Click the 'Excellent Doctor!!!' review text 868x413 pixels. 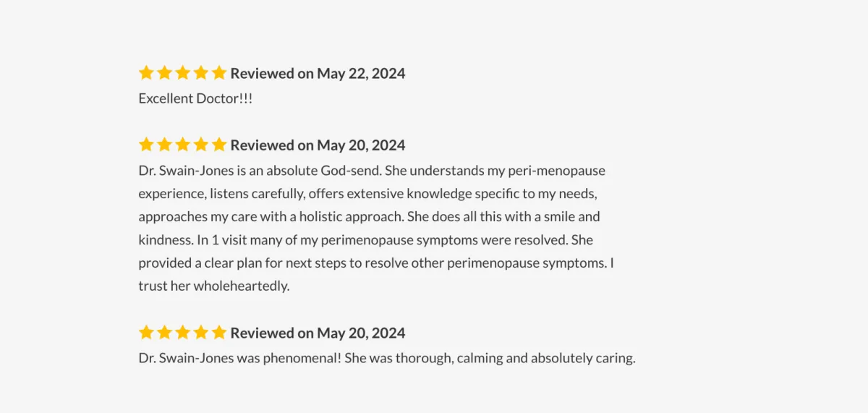tap(195, 98)
